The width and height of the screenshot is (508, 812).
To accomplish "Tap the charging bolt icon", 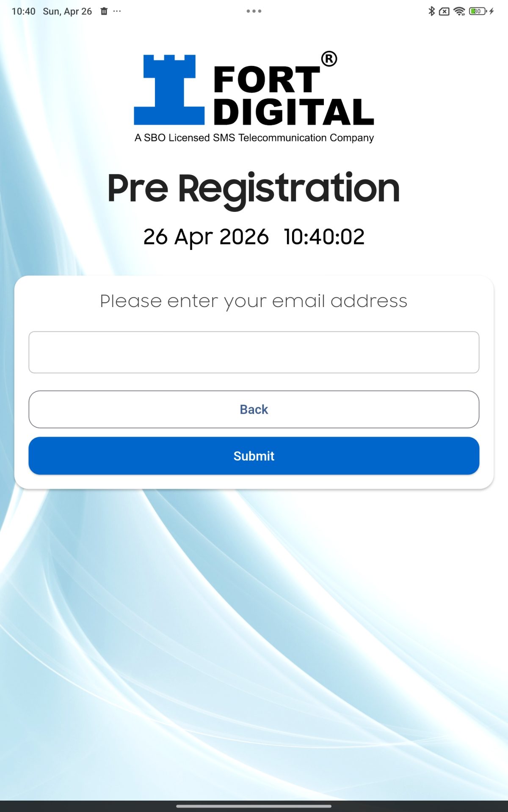I will tap(491, 11).
